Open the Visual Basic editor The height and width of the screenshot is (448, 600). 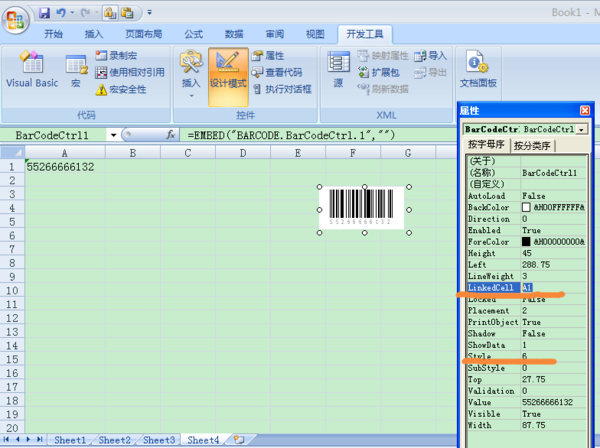[32, 70]
